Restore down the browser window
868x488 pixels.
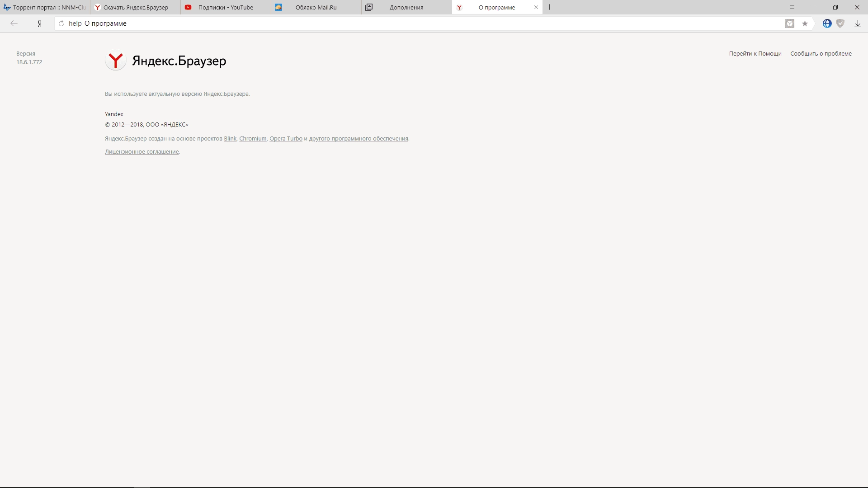(x=835, y=7)
